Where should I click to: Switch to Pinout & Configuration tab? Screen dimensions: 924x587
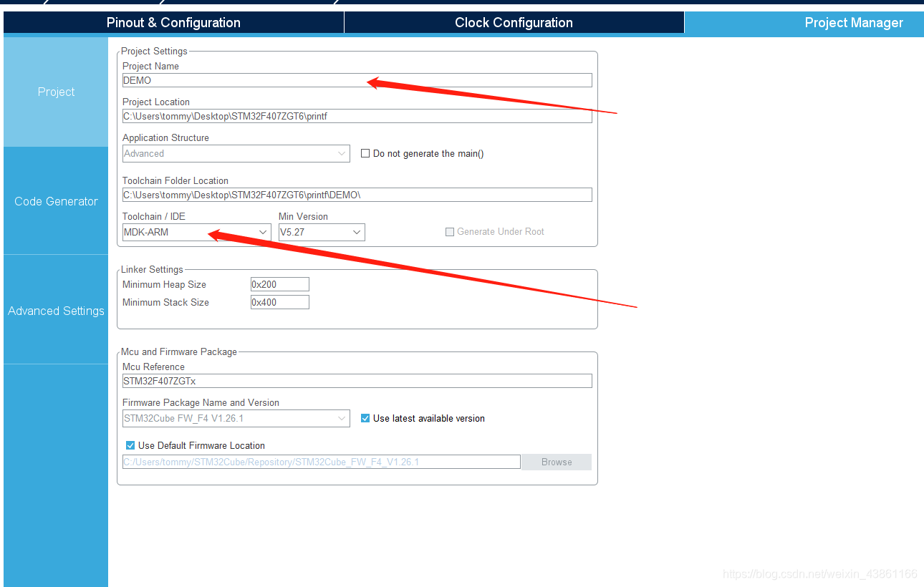pyautogui.click(x=173, y=22)
